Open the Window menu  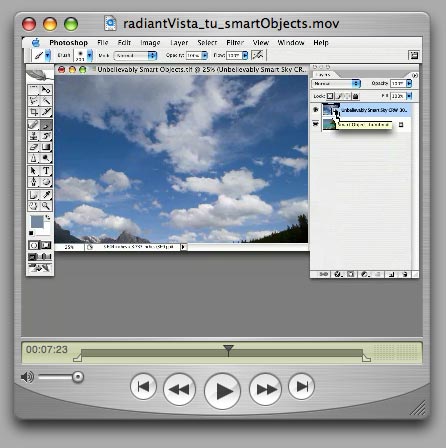point(291,43)
